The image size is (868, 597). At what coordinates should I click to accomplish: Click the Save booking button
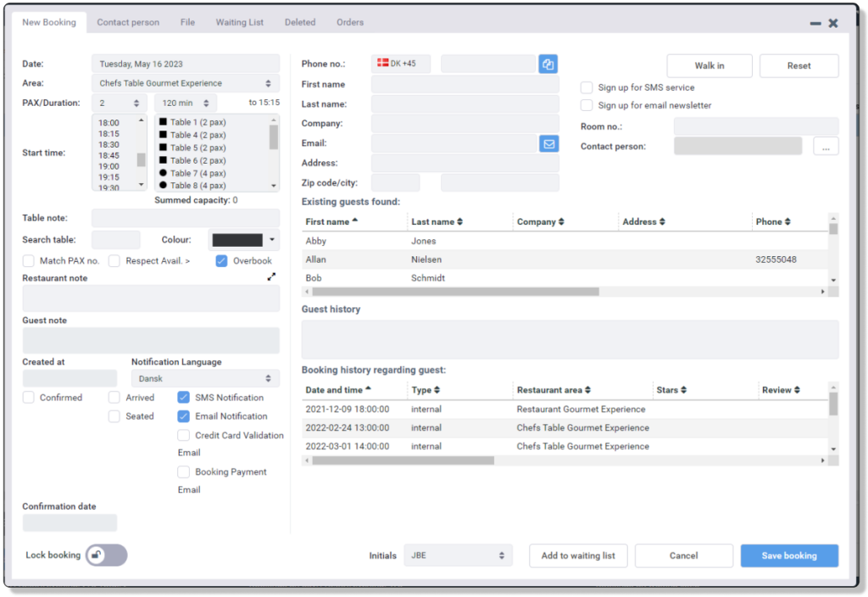(789, 555)
